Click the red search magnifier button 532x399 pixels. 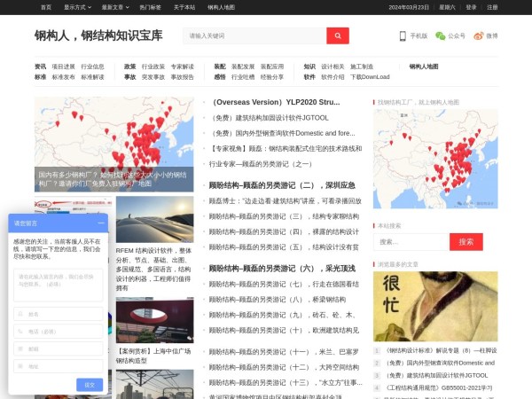[338, 35]
